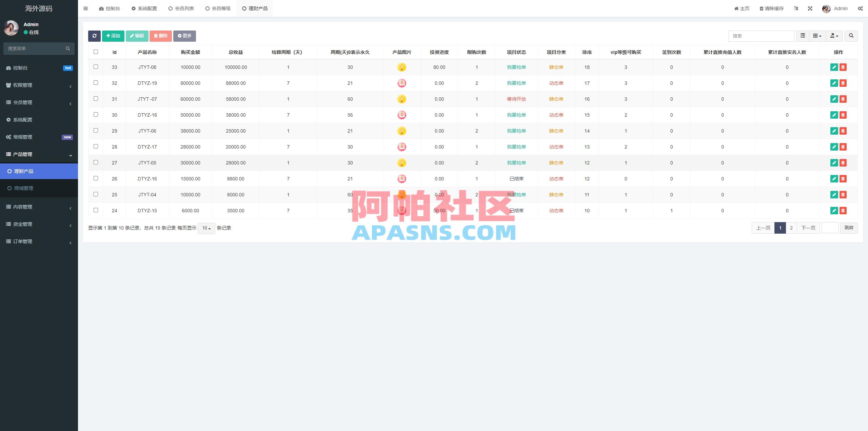Type in the 搜索 search input field
The height and width of the screenshot is (431, 868).
coord(761,36)
